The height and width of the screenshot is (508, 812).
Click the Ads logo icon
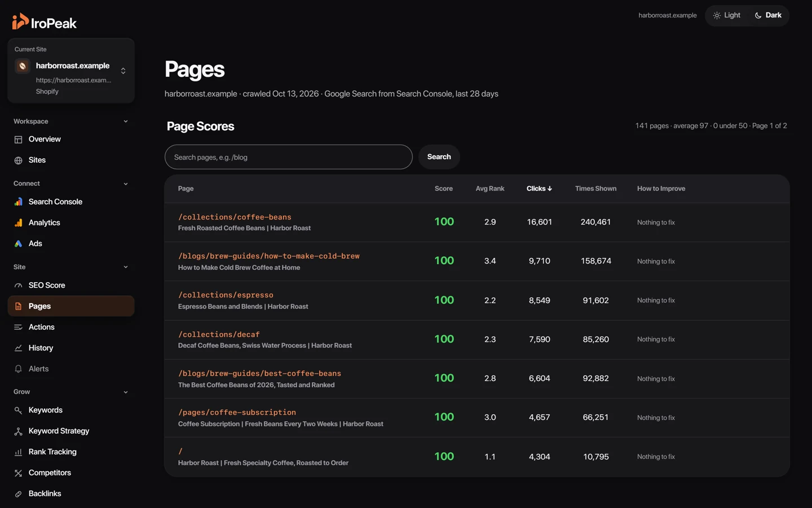point(18,243)
